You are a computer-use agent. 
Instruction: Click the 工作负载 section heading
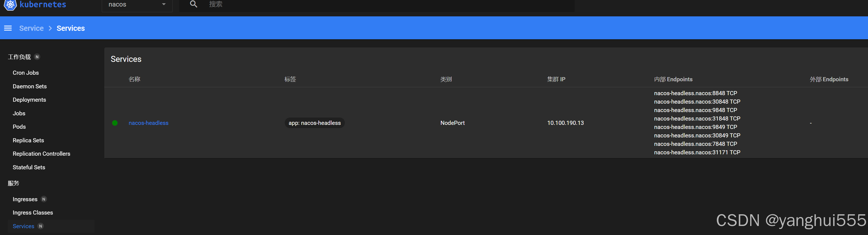click(19, 57)
